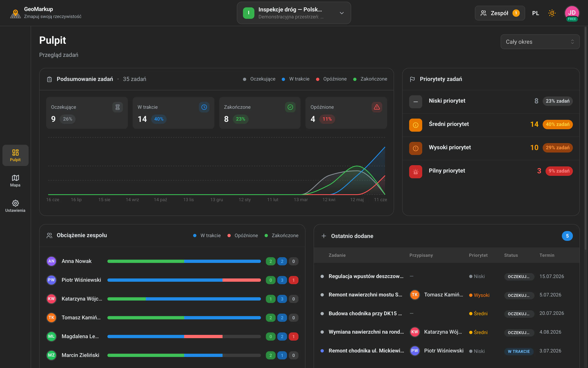Click the Oczekujące summary card value 9
The width and height of the screenshot is (588, 368).
(x=53, y=119)
